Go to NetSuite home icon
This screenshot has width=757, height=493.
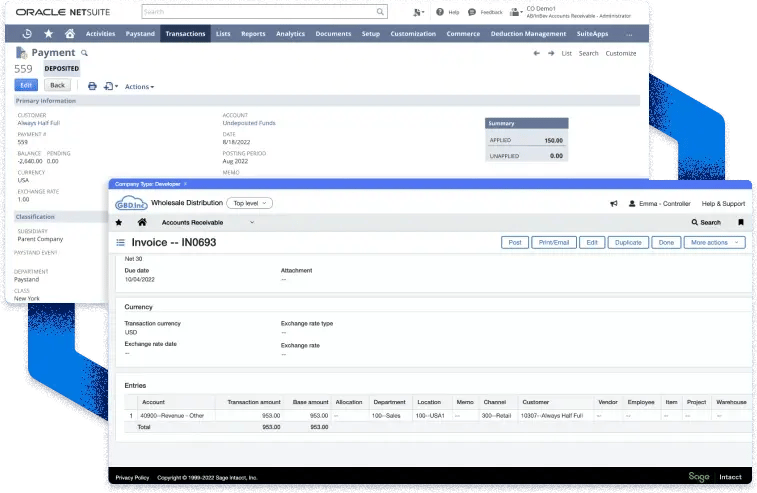[70, 33]
